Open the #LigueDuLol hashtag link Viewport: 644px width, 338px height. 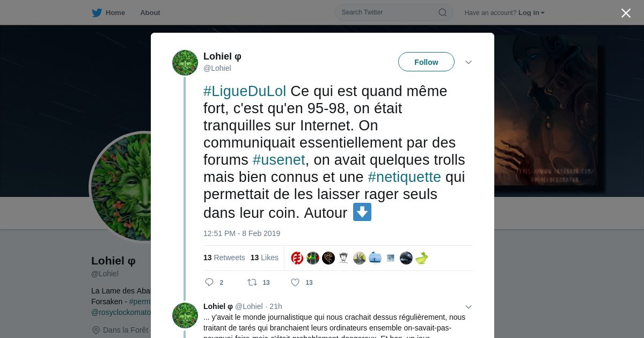click(x=245, y=91)
